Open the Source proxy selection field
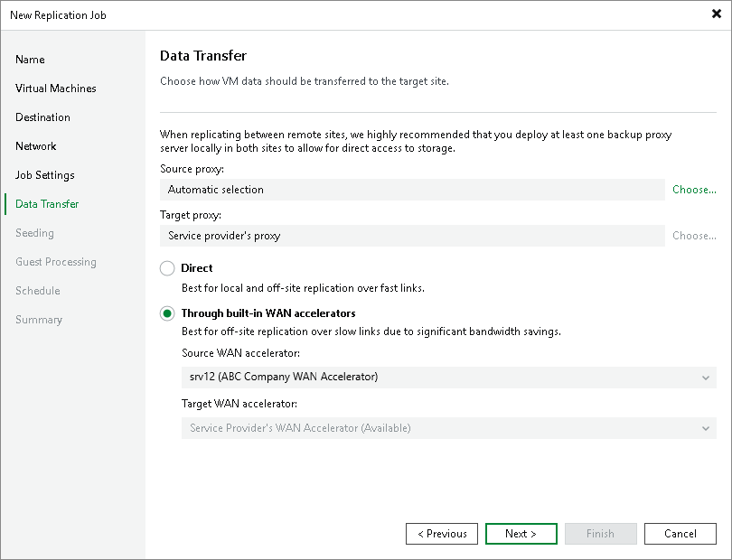The image size is (732, 560). (413, 190)
